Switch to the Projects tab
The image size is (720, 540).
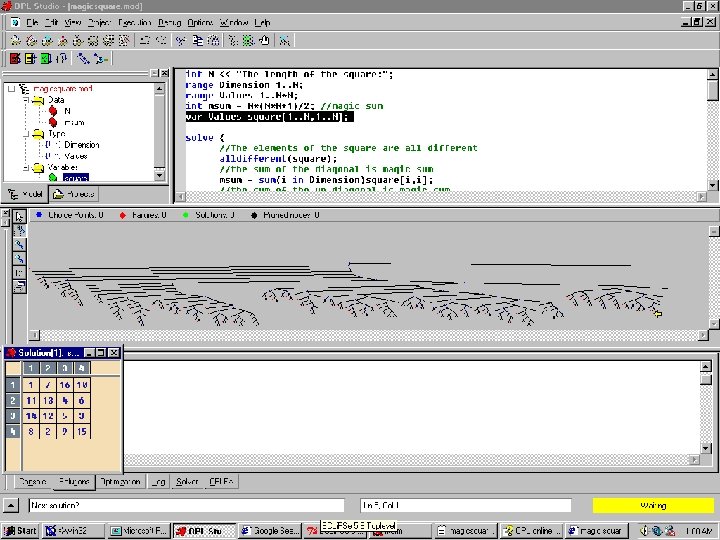pyautogui.click(x=74, y=194)
